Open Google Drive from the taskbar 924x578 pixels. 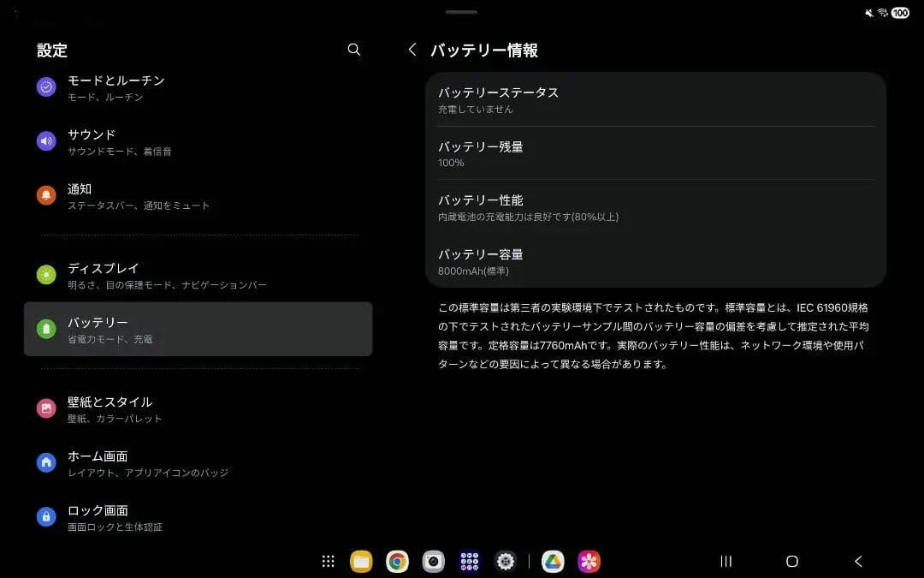(x=552, y=561)
